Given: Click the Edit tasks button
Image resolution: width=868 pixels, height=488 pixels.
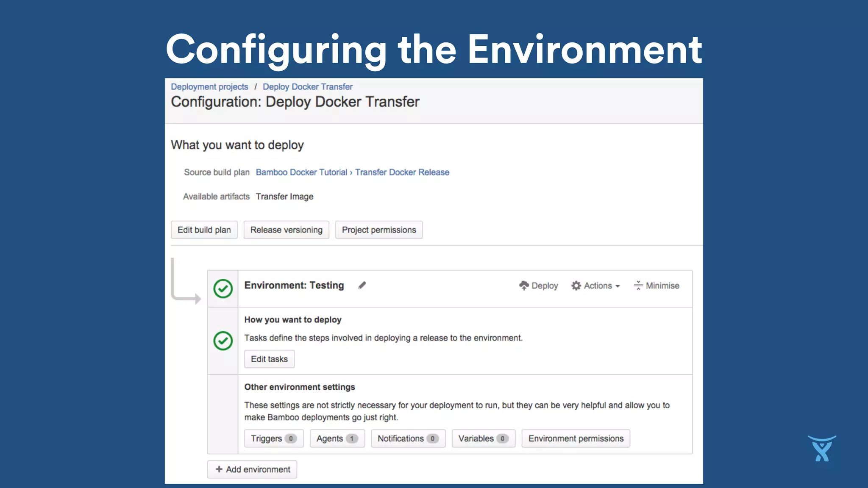Looking at the screenshot, I should 270,359.
